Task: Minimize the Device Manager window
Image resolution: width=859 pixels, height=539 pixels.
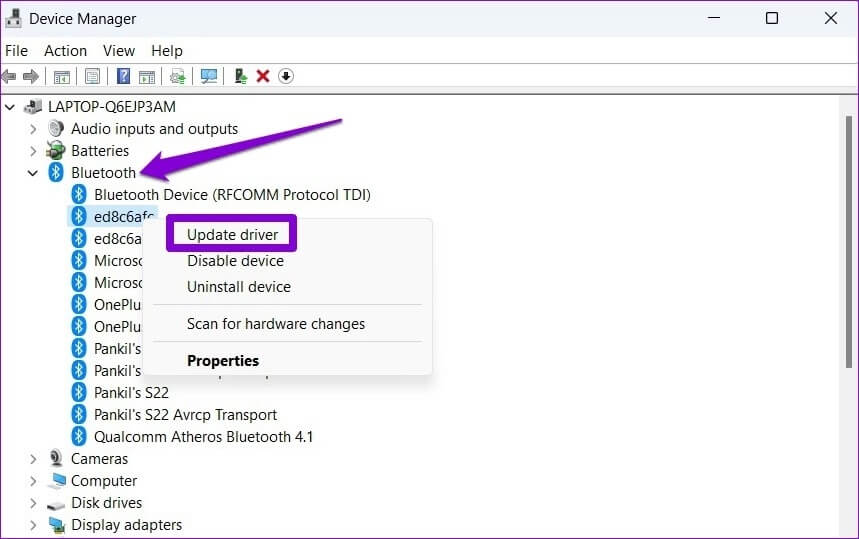Action: point(714,18)
